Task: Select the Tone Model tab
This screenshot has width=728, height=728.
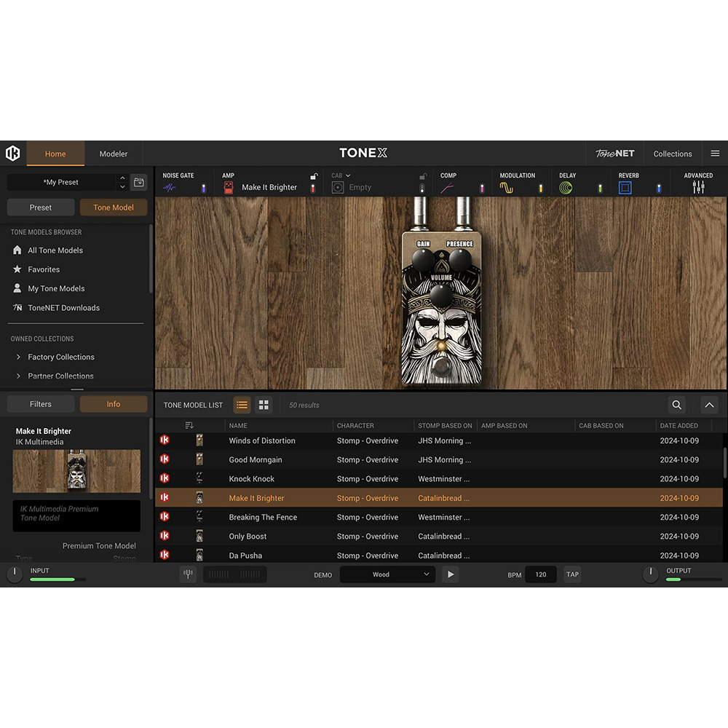Action: [x=114, y=207]
